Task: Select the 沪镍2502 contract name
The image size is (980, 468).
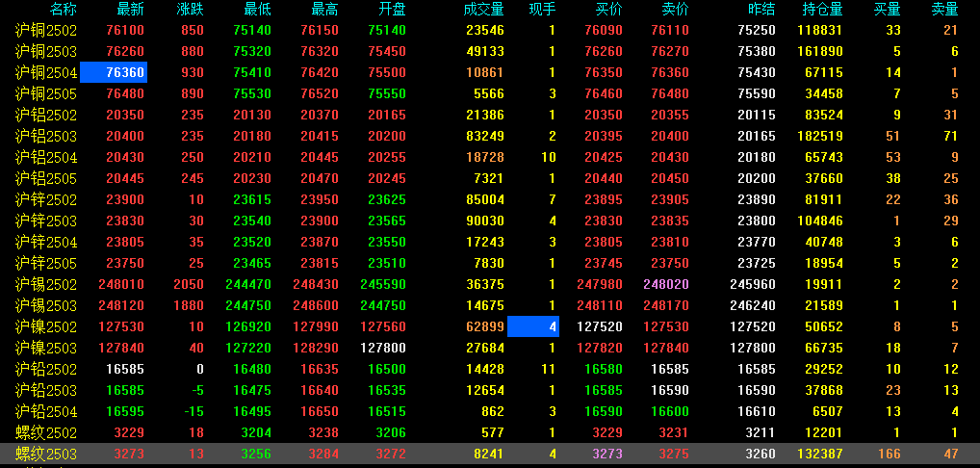Action: pos(45,326)
